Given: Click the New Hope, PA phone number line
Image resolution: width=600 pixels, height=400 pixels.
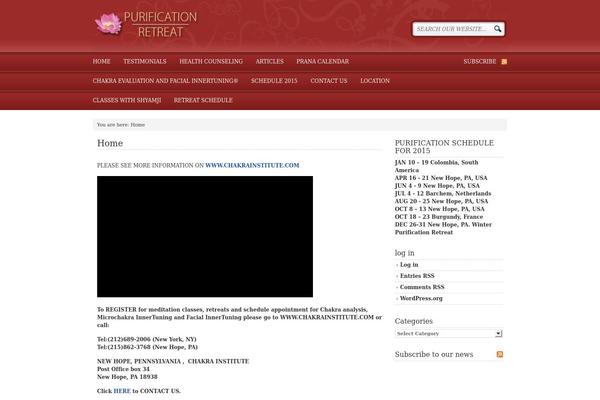Looking at the screenshot, I should (x=147, y=347).
